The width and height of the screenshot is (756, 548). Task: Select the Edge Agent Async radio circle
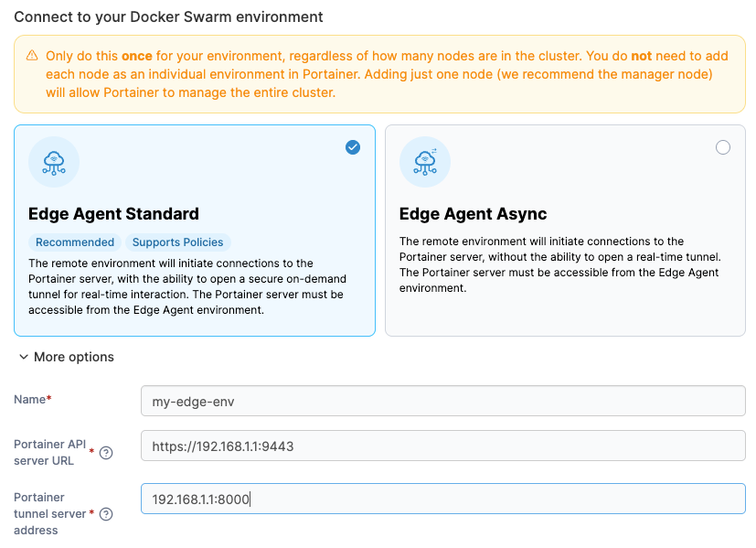coord(723,147)
